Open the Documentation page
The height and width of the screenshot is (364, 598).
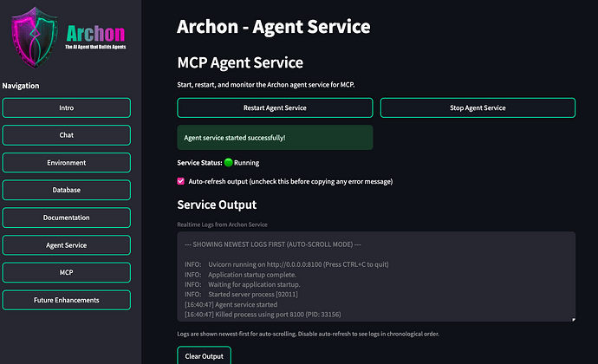[67, 218]
